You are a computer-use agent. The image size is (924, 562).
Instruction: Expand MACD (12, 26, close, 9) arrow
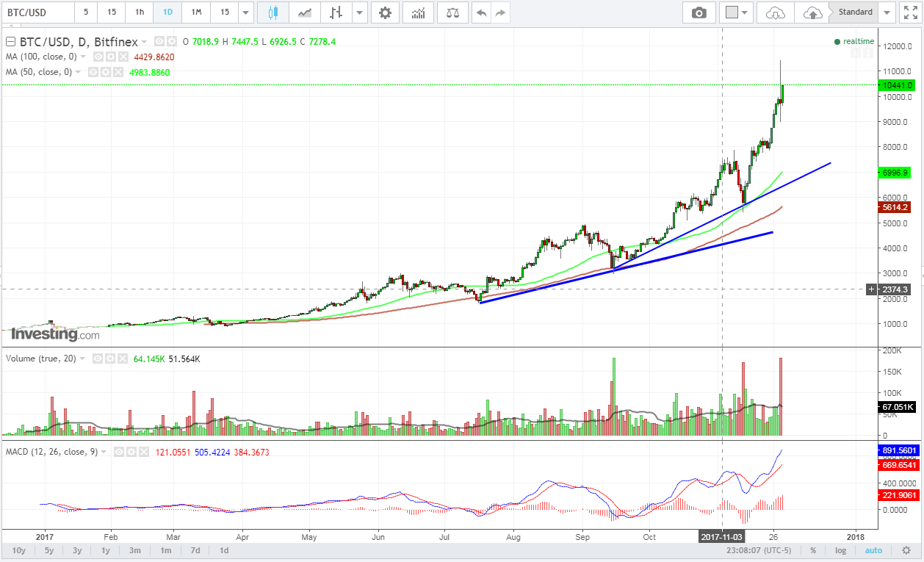(x=104, y=452)
